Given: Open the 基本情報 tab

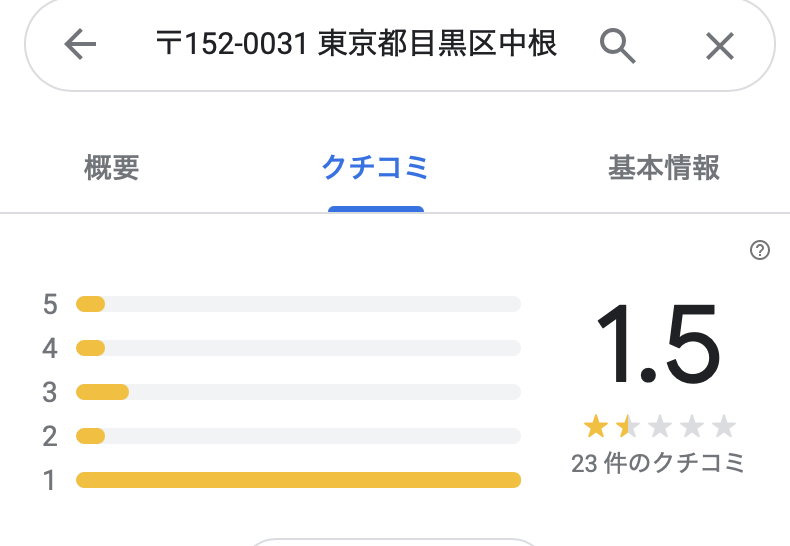Looking at the screenshot, I should coord(664,168).
